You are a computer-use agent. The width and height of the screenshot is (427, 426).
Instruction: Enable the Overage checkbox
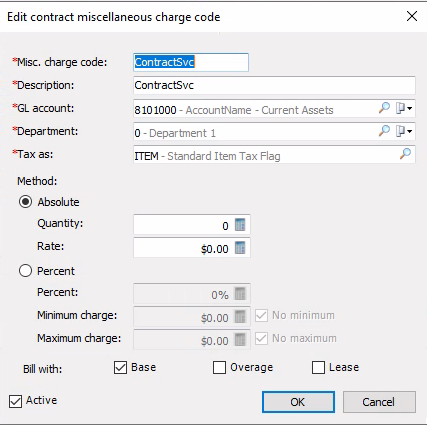pos(219,367)
